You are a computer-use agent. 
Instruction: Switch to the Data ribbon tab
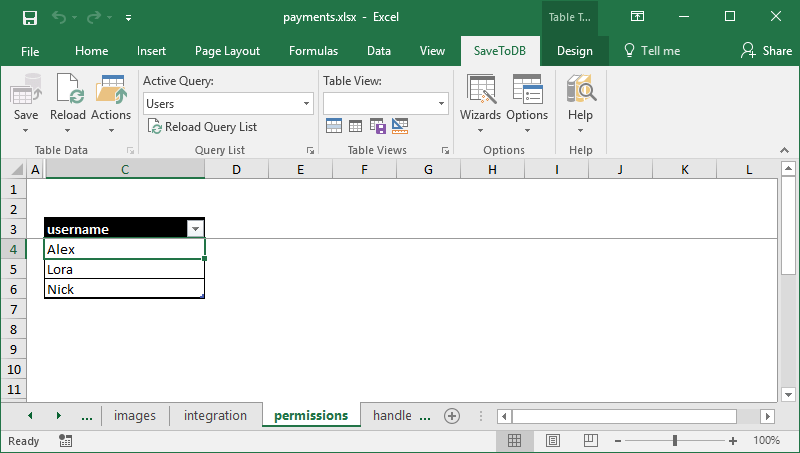[x=379, y=51]
